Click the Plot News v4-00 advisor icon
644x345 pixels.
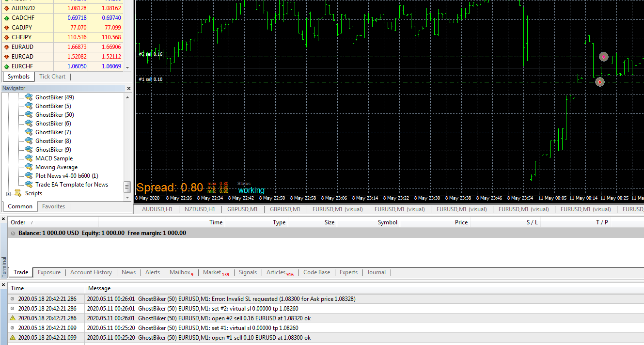click(x=29, y=176)
